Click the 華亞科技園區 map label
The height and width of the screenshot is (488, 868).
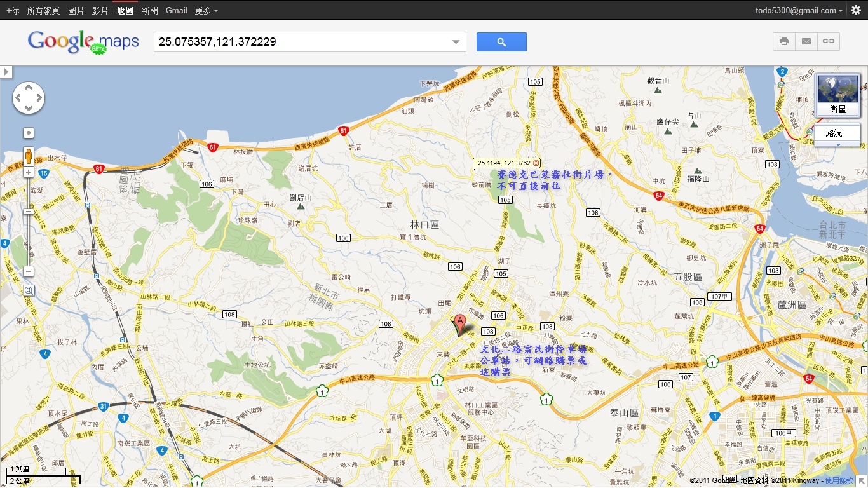(x=473, y=442)
